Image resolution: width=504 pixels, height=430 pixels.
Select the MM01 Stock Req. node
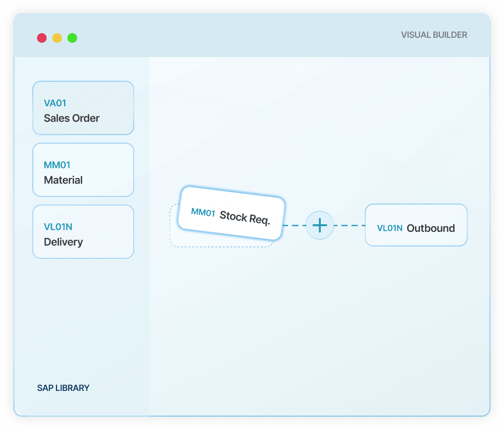click(x=231, y=213)
